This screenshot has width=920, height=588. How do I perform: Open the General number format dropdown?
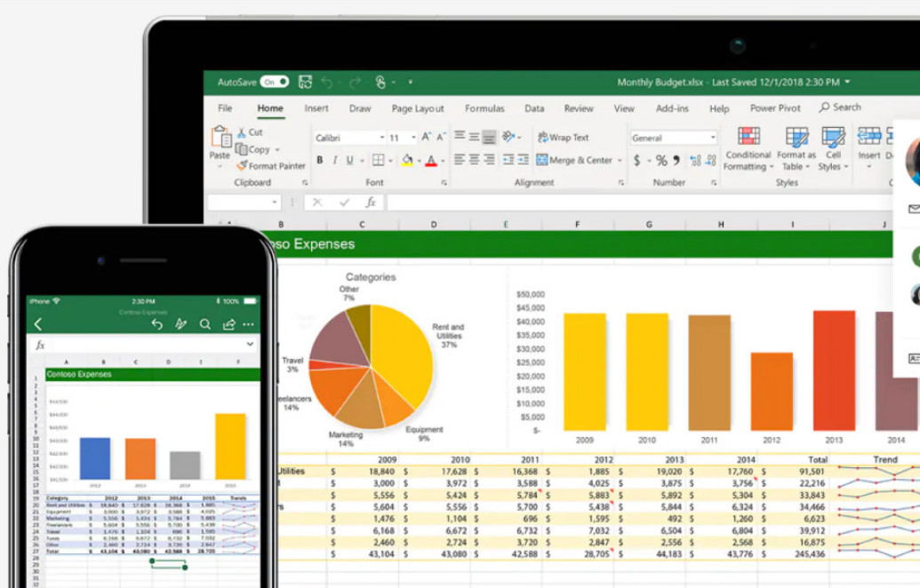713,138
